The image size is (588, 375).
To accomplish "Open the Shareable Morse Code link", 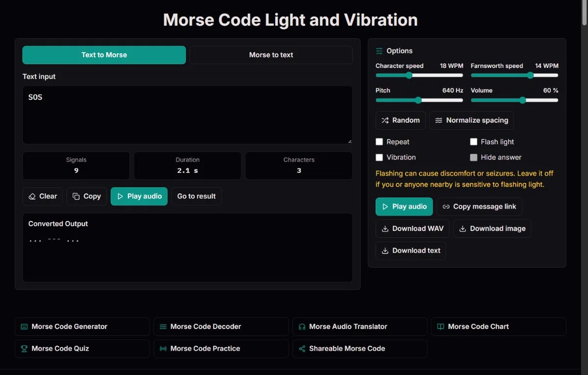I will coord(360,349).
